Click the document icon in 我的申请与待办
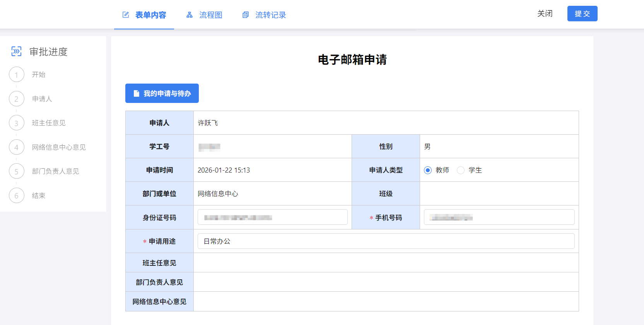This screenshot has width=644, height=325. pyautogui.click(x=136, y=94)
